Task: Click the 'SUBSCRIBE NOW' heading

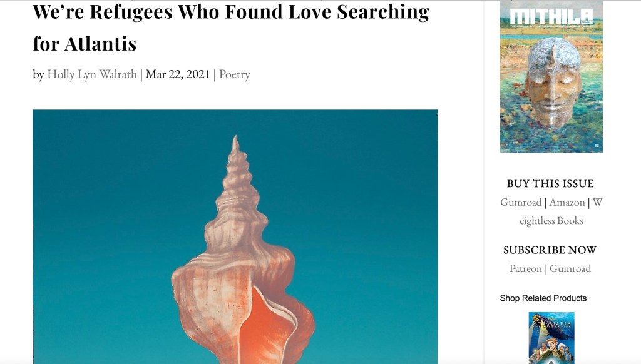Action: point(550,250)
